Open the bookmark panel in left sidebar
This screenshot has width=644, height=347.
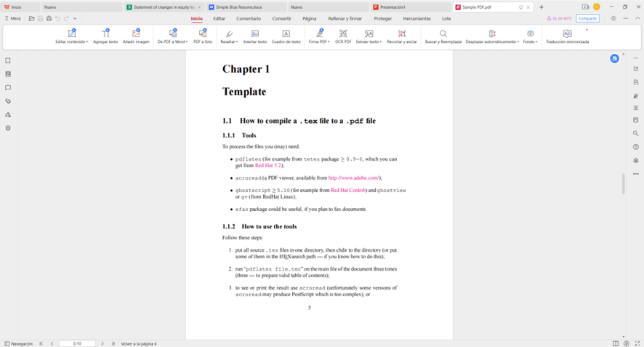coord(8,61)
